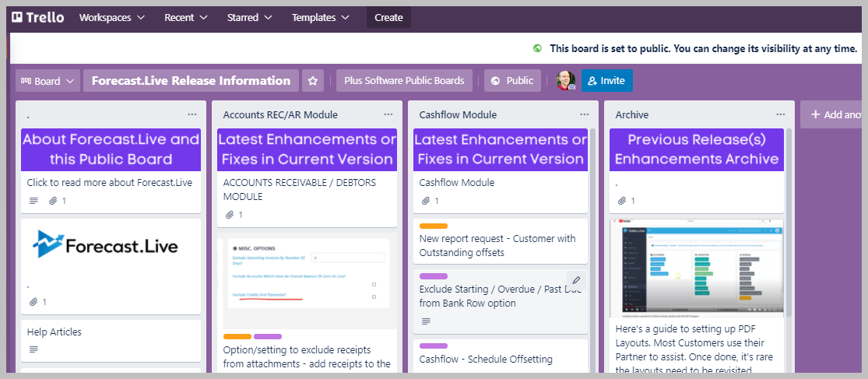Click attachment icon on Cashflow Module card
Image resolution: width=868 pixels, height=379 pixels.
[x=425, y=201]
